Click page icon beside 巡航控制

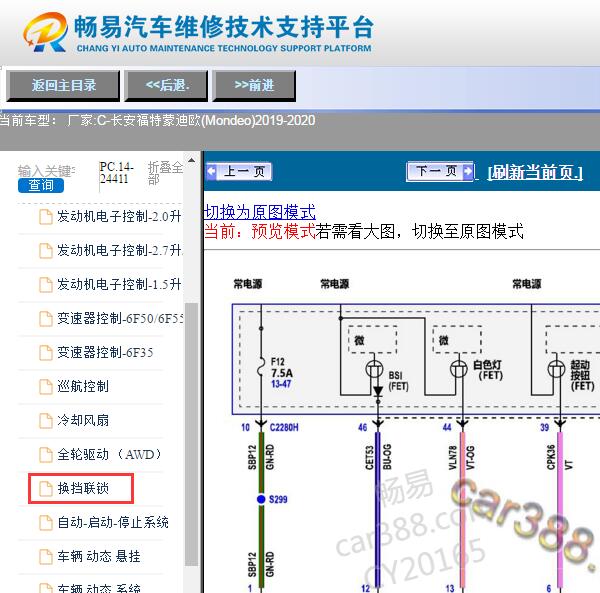(46, 387)
